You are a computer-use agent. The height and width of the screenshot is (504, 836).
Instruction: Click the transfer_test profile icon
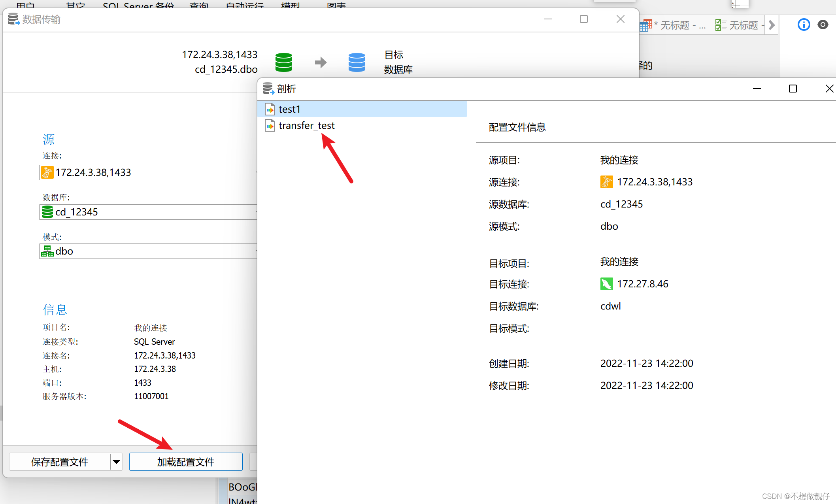tap(270, 125)
